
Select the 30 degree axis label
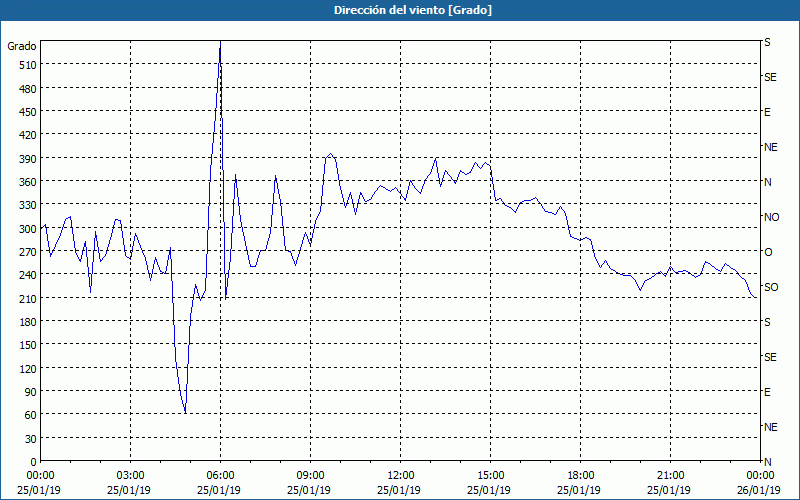tap(31, 439)
